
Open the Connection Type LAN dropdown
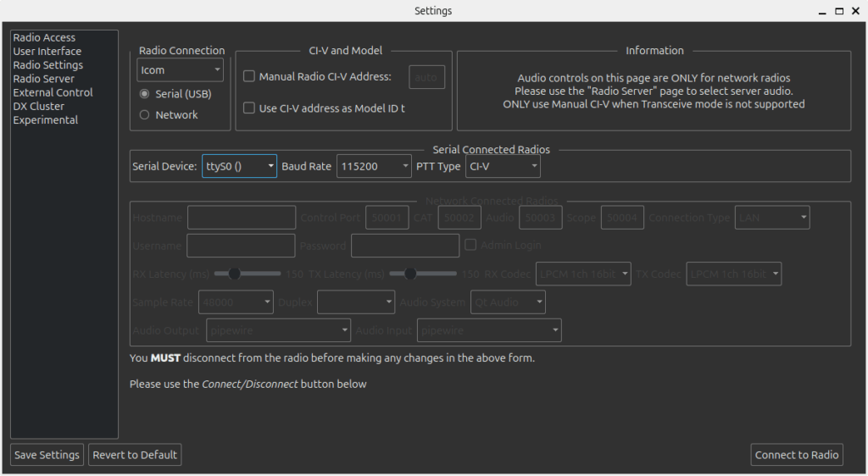coord(772,218)
